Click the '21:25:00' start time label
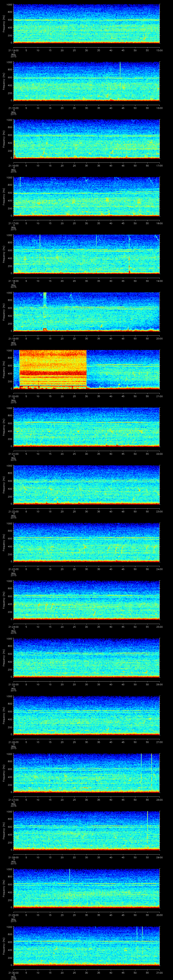 [13, 684]
